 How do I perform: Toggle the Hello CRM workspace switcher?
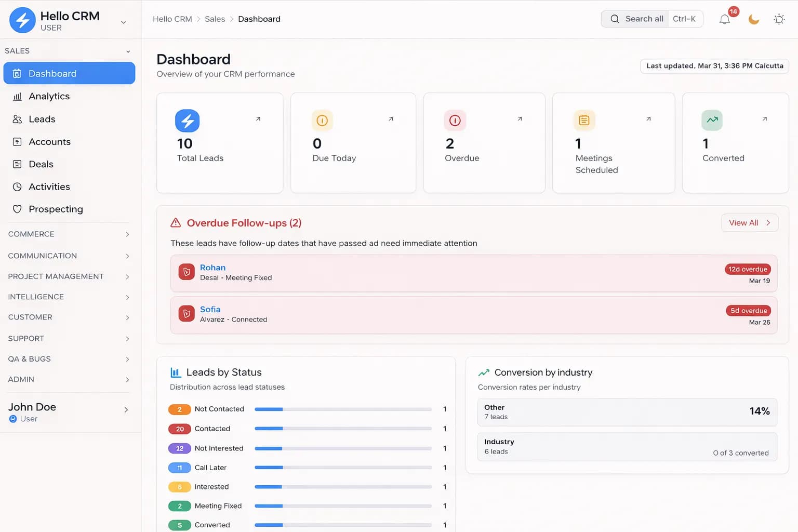123,22
